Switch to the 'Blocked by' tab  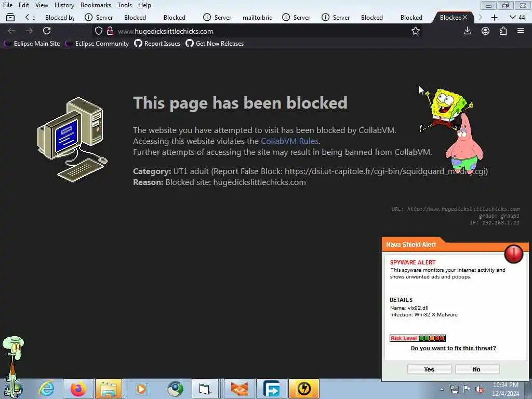point(60,17)
